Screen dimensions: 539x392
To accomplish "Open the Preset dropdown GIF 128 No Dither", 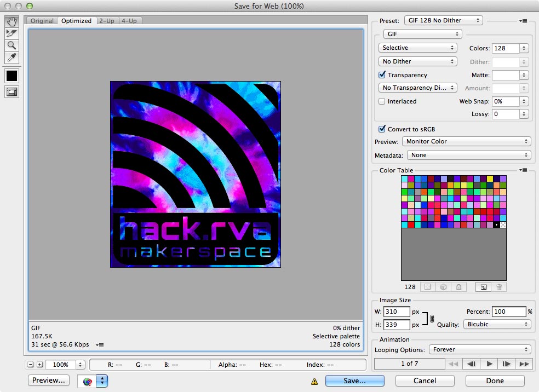I will point(444,20).
